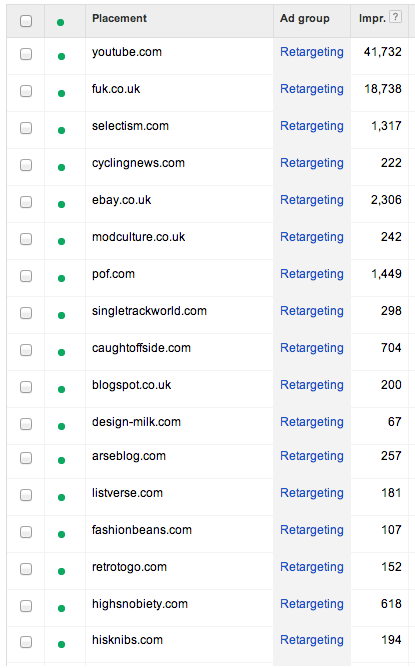Open Retargeting link for cyclingnews.com

(x=312, y=163)
